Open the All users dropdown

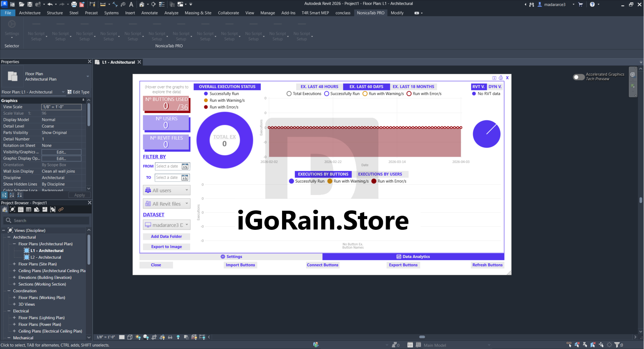(166, 190)
